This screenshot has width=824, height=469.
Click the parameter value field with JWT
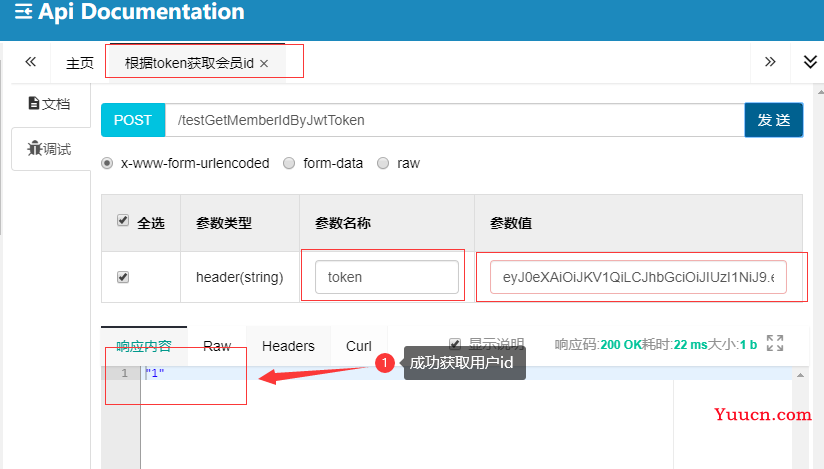[x=638, y=277]
